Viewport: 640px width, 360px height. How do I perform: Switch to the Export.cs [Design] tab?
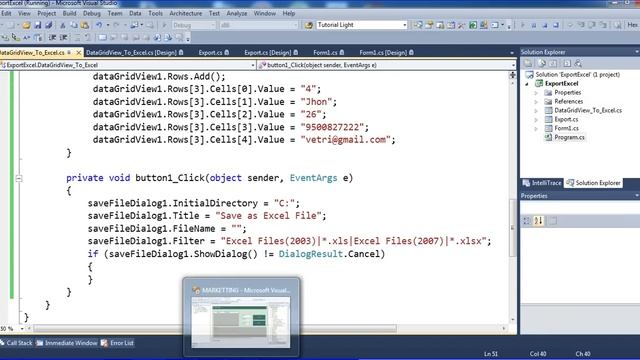(271, 53)
